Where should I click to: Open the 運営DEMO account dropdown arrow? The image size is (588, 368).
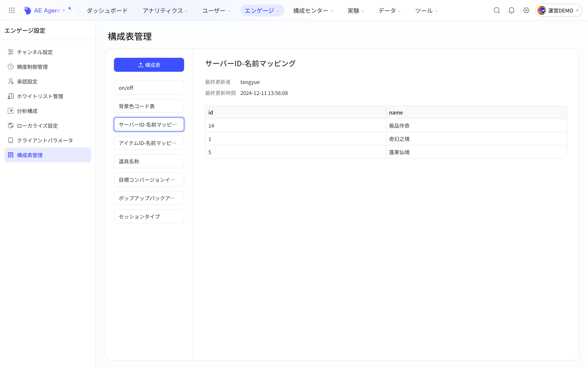(577, 10)
